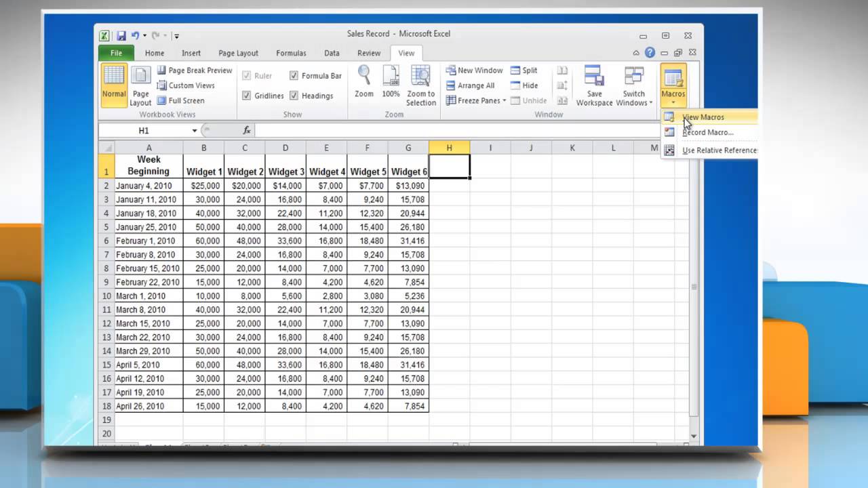The width and height of the screenshot is (868, 488).
Task: Toggle the Gridlines checkbox
Action: tap(246, 96)
